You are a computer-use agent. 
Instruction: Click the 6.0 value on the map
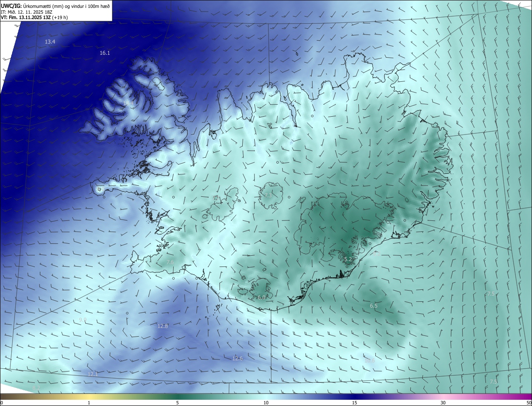point(261,298)
